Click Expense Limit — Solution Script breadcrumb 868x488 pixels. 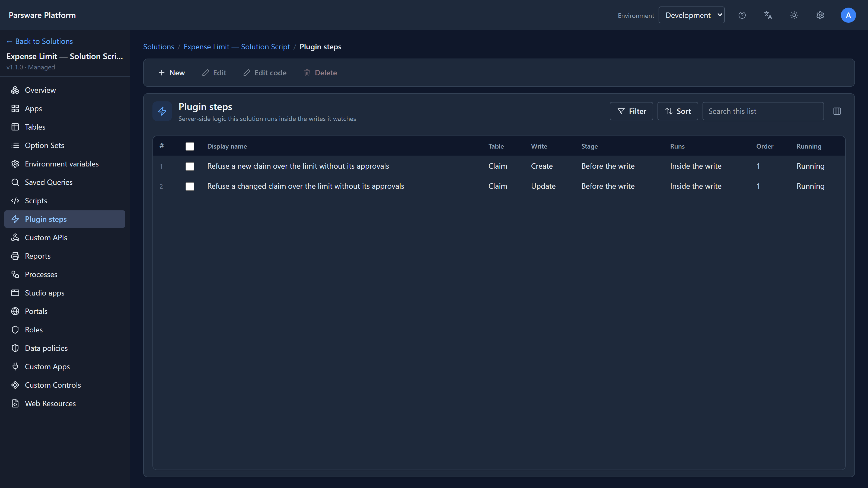pyautogui.click(x=237, y=47)
